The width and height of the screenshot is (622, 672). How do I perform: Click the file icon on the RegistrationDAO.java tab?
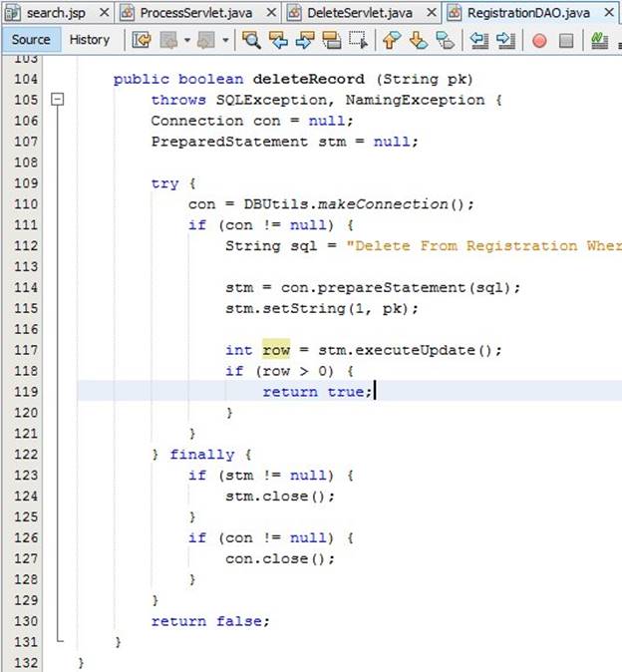(x=455, y=13)
